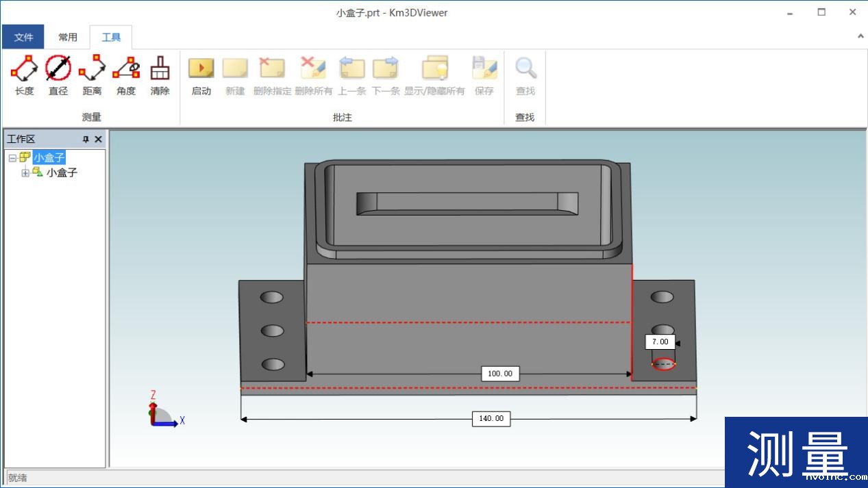The image size is (868, 488).
Task: Start annotation mode via the 启动 icon
Action: (201, 75)
